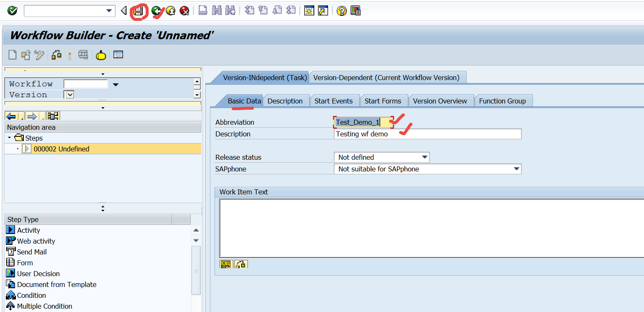Activate the workflow using the pencil icon

pos(39,55)
